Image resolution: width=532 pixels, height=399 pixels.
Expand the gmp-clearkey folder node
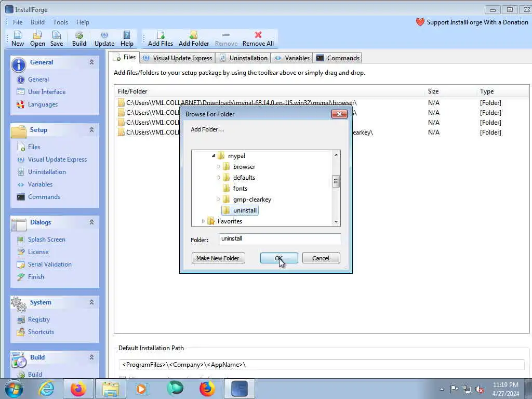(219, 199)
